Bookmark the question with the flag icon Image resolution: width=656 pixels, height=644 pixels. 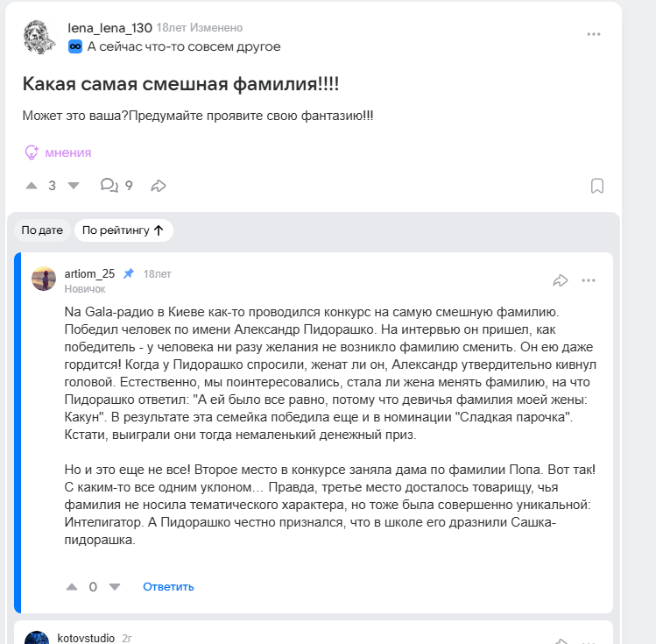click(x=596, y=186)
